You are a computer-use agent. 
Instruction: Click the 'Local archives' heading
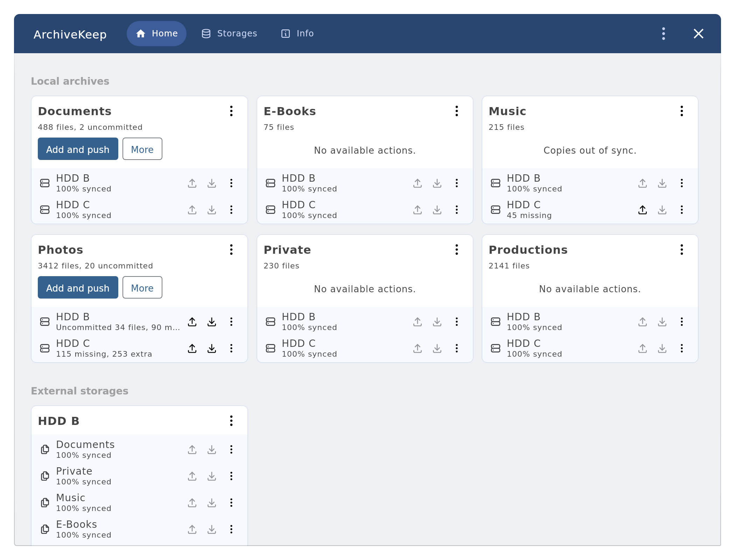(70, 81)
